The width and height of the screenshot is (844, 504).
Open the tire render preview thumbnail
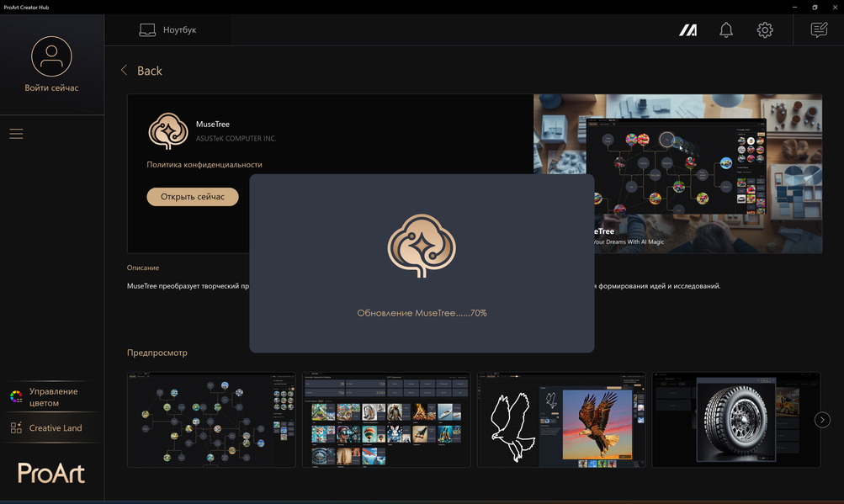pyautogui.click(x=735, y=420)
